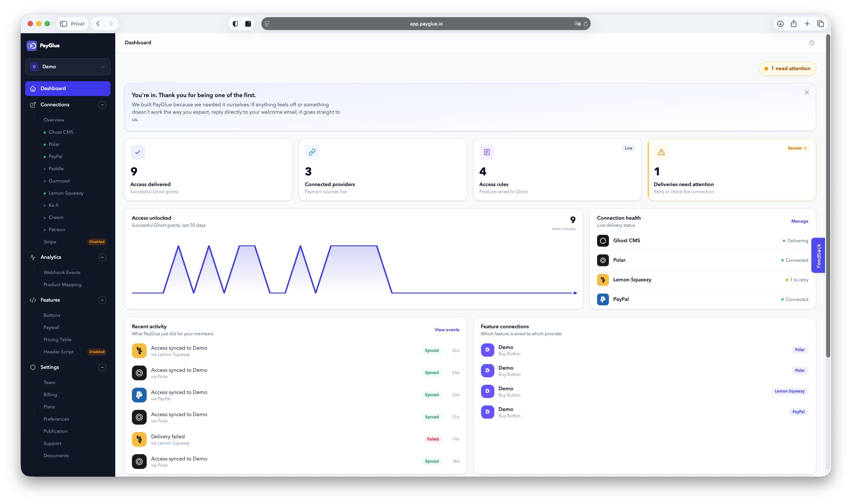Open Header Script under Features

(x=59, y=352)
